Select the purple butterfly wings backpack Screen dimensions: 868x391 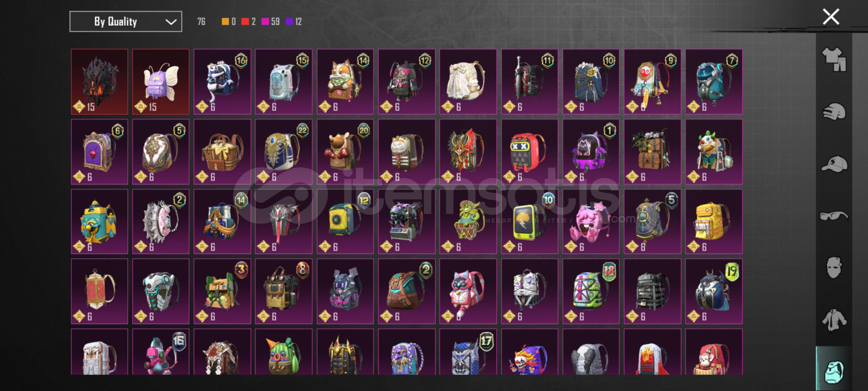coord(161,82)
